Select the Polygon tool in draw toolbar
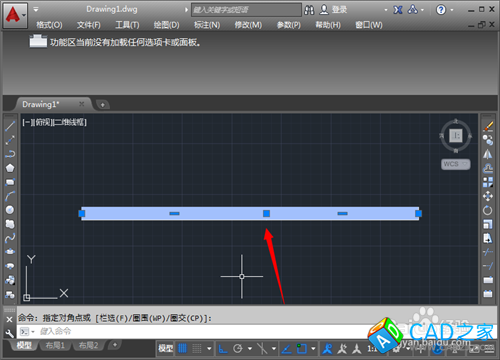 10,168
